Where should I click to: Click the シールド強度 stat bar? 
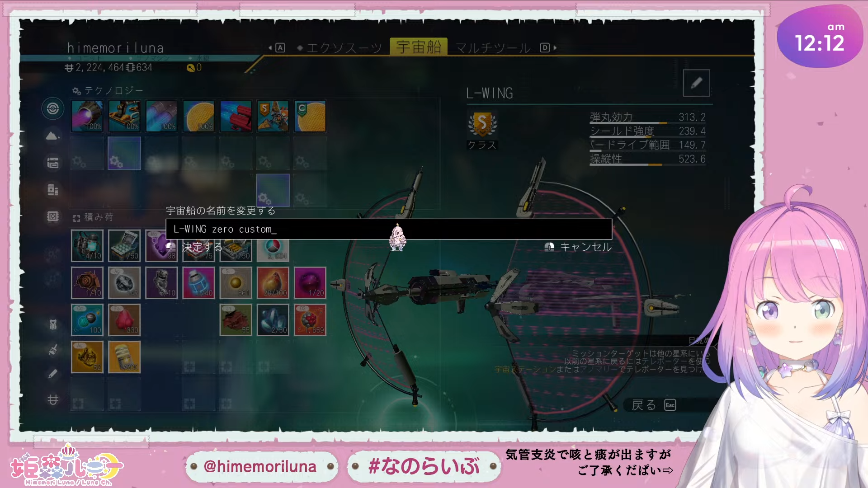(647, 131)
